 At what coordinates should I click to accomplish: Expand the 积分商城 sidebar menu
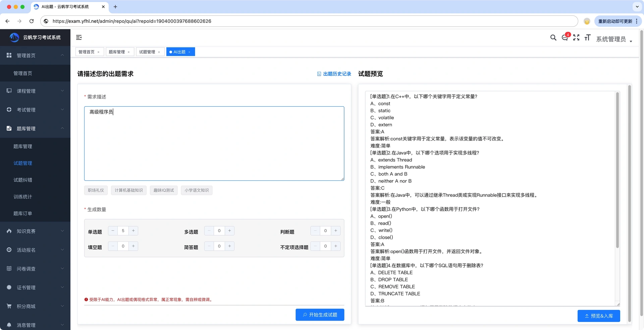(35, 306)
